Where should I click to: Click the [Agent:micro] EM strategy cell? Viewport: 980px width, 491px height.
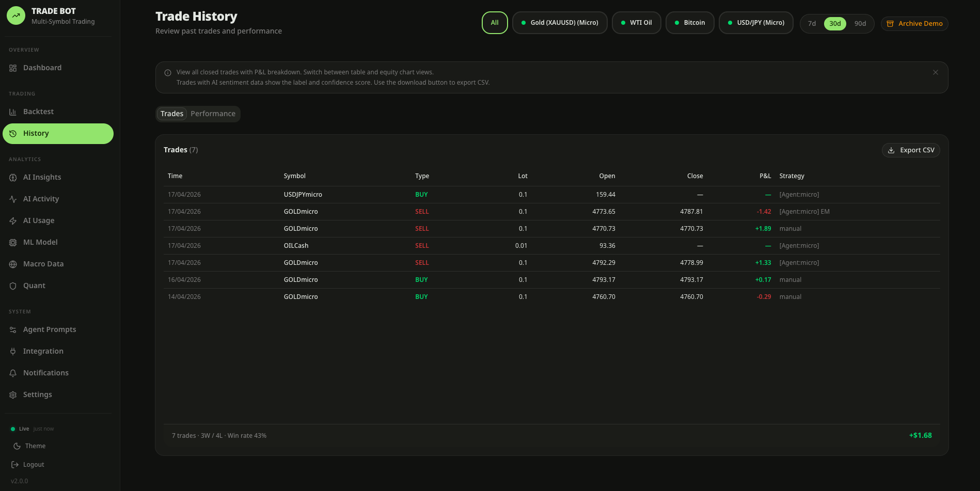(x=804, y=212)
